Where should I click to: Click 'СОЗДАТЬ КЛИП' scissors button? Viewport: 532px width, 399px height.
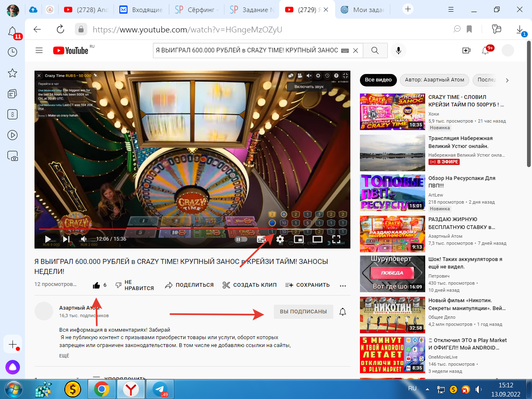pyautogui.click(x=249, y=285)
